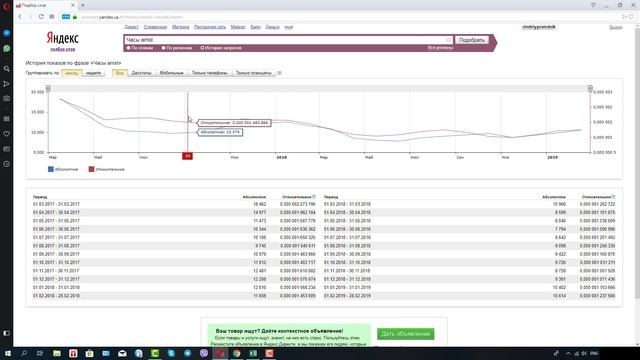
Task: Click in the keyword search input field
Action: point(288,40)
